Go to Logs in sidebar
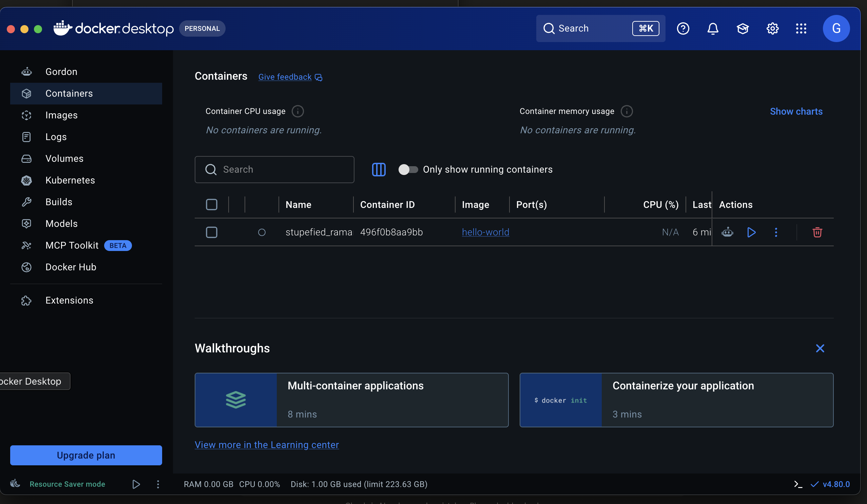The image size is (867, 504). tap(86, 137)
